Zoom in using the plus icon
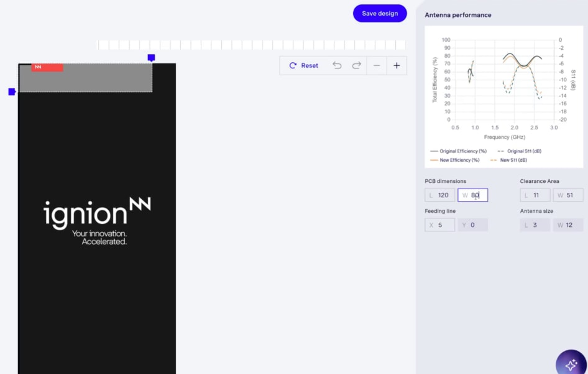Screen dimensions: 588x374 click(x=397, y=65)
